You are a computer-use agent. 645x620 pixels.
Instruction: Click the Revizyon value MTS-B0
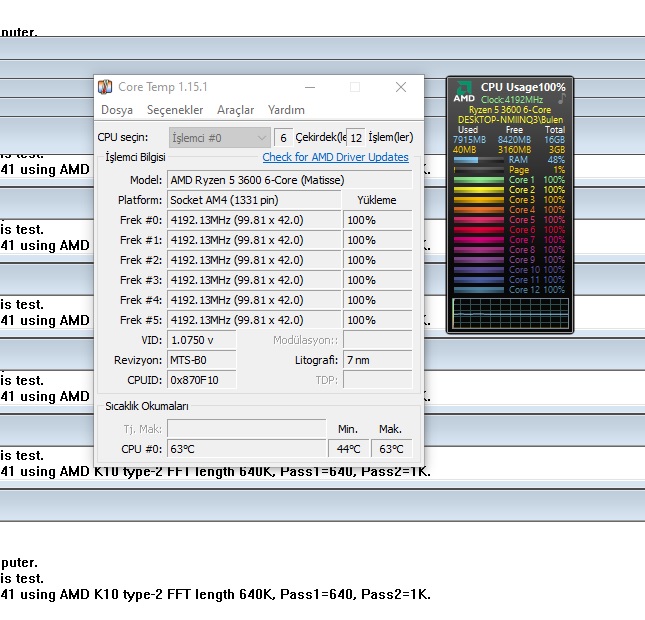coord(202,360)
